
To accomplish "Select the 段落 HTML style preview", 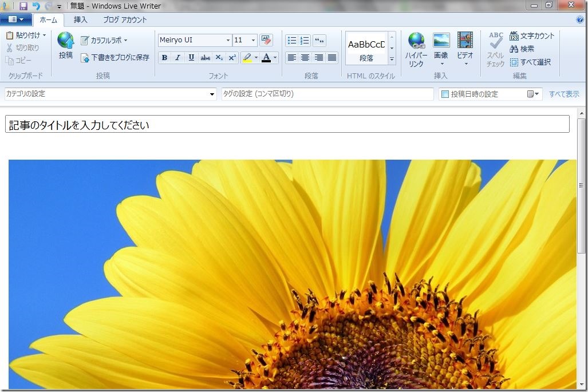I will 366,48.
